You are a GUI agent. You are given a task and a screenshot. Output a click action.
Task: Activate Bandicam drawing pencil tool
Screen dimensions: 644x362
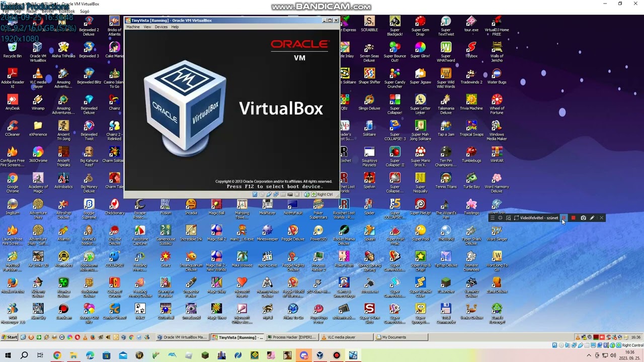tap(592, 218)
